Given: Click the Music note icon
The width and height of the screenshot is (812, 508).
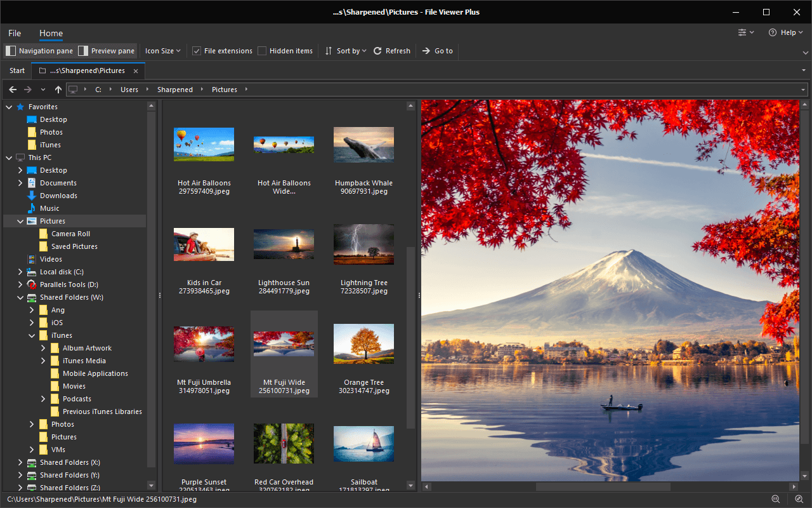Looking at the screenshot, I should (x=32, y=208).
